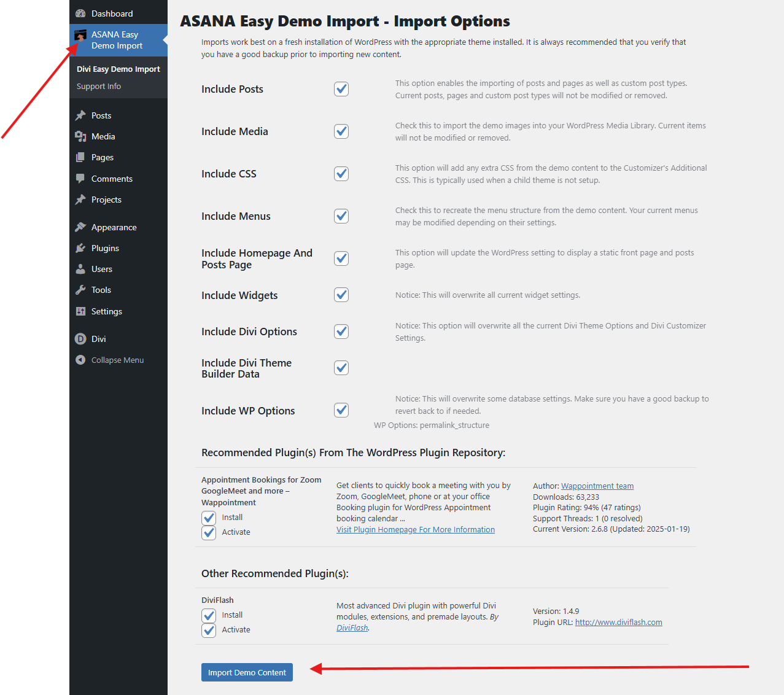Click the Dashboard gauge icon
This screenshot has height=695, width=784.
[80, 14]
